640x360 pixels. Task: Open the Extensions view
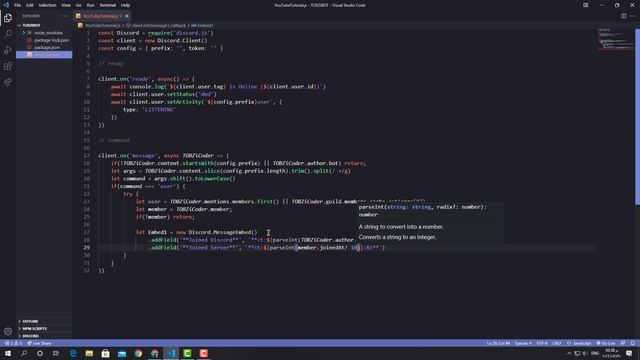[x=8, y=66]
